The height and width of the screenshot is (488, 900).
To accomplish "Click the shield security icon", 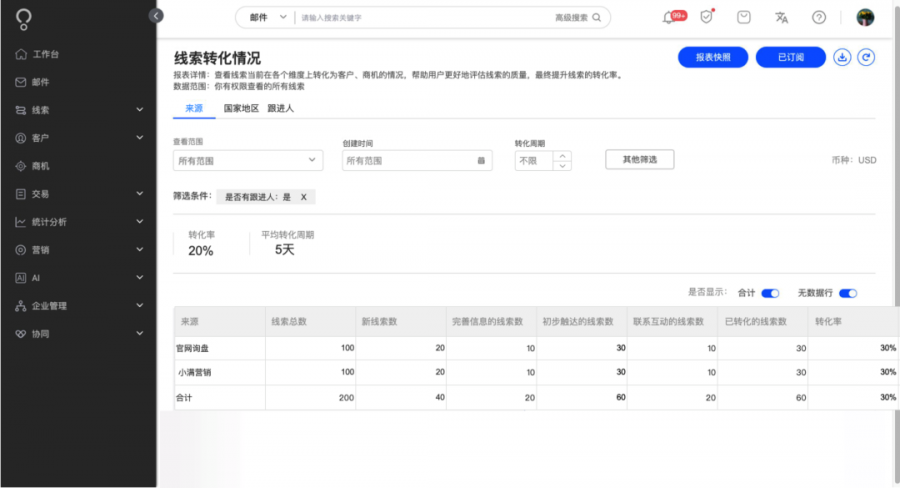I will click(707, 17).
